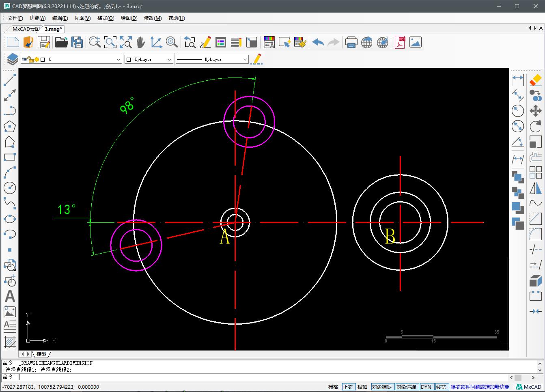
Task: Choose the Mirror tool in right sidebar
Action: [535, 189]
